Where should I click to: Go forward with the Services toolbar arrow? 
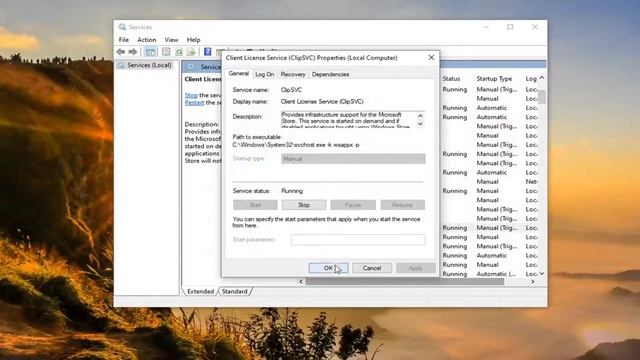click(x=133, y=52)
